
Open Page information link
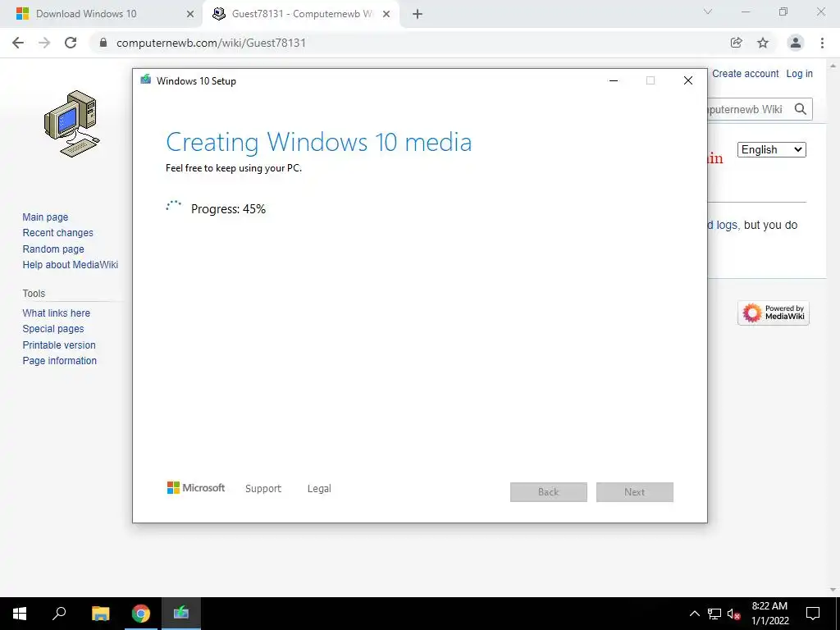pyautogui.click(x=59, y=361)
